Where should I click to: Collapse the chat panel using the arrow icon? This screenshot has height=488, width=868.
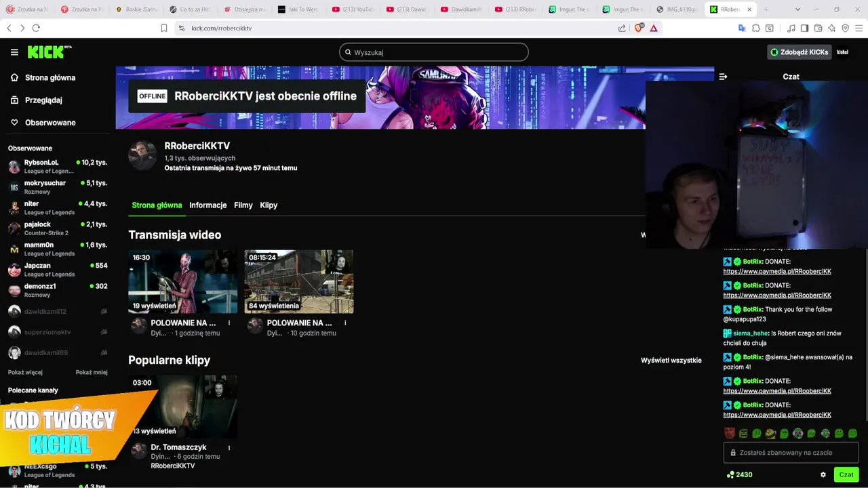point(723,77)
